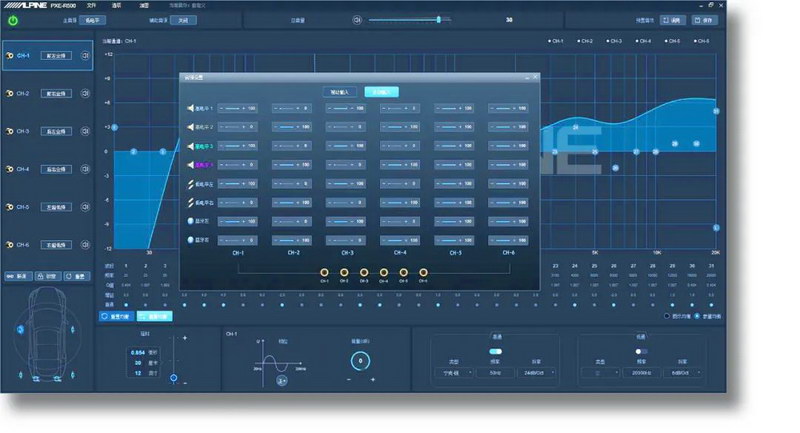
Task: Open the CH-5 speaker type dropdown
Action: point(56,207)
